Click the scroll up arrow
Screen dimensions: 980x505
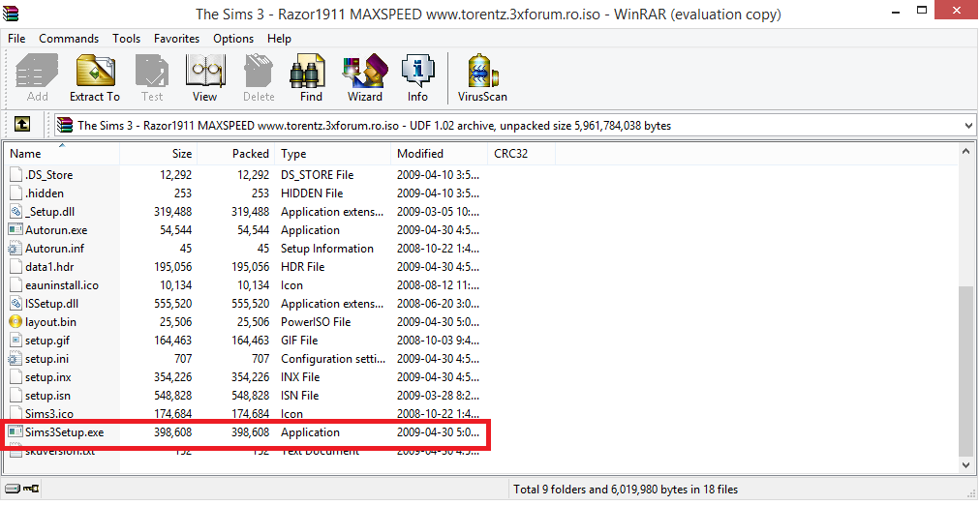pos(965,152)
